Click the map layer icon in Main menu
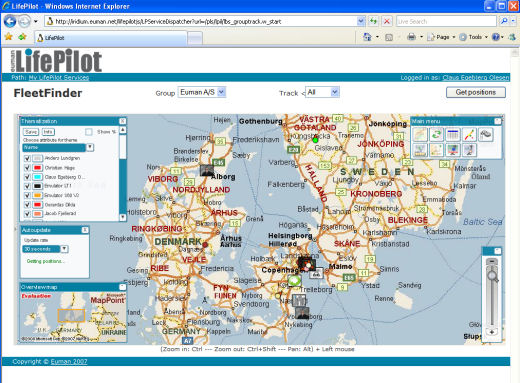This screenshot has width=520, height=383. 420,135
